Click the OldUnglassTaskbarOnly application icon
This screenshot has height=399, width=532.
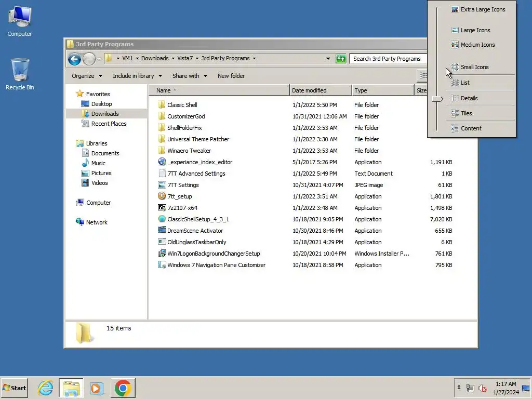(x=162, y=242)
